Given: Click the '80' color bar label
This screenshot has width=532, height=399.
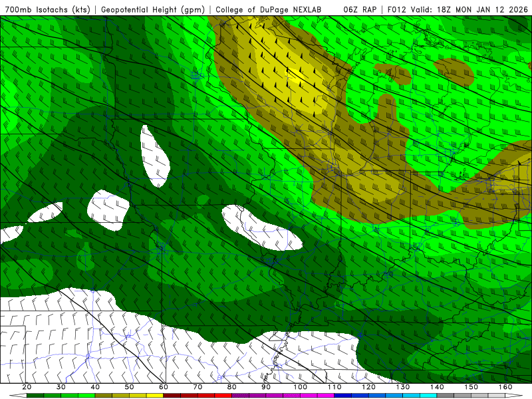Looking at the screenshot, I should (231, 387).
